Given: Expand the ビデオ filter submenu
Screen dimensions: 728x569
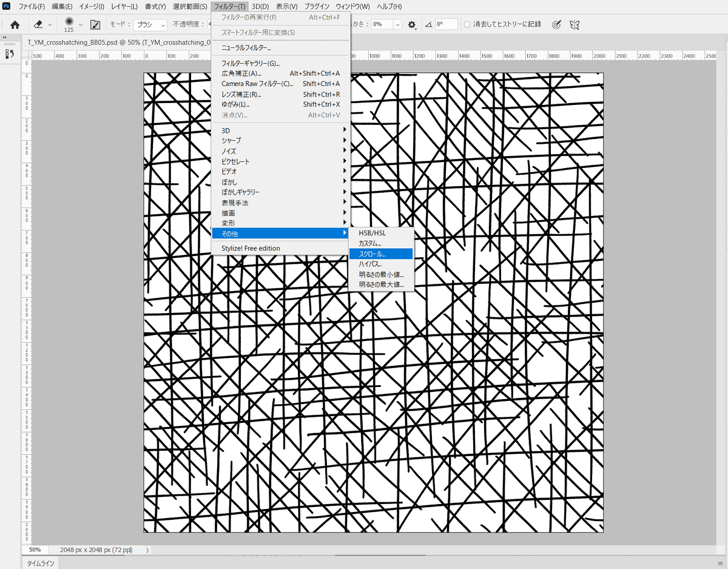Looking at the screenshot, I should [281, 172].
